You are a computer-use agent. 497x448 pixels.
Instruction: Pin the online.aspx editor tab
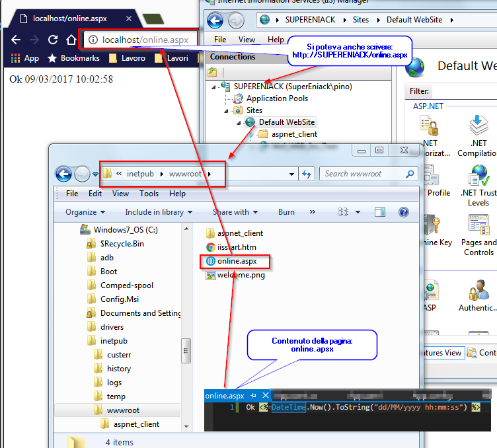pos(253,395)
